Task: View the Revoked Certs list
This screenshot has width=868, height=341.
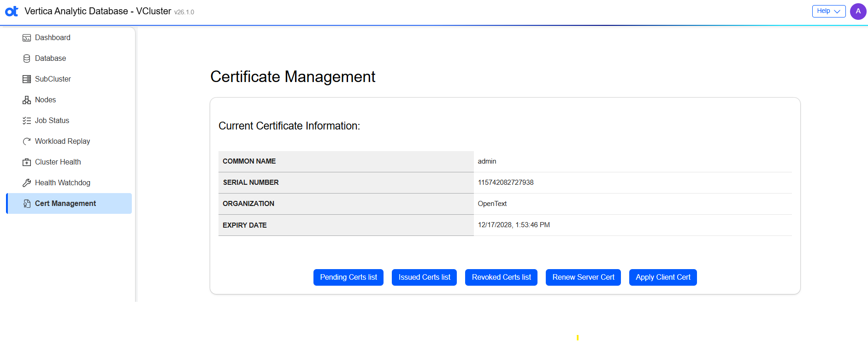Action: coord(501,277)
